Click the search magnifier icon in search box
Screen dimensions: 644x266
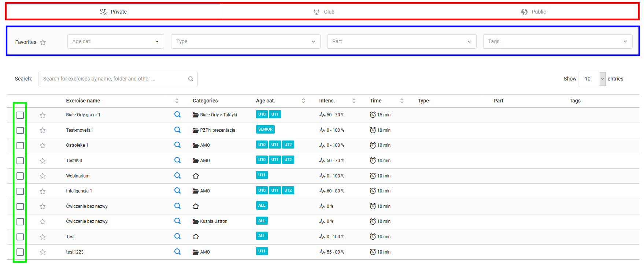point(190,79)
